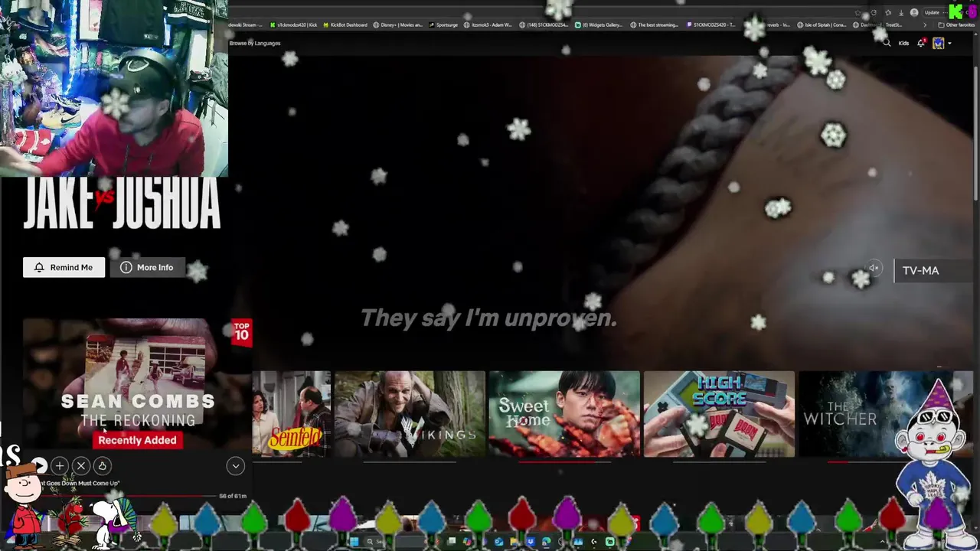This screenshot has width=980, height=551.
Task: Open Isle of Siptah bookmark
Action: tap(821, 24)
